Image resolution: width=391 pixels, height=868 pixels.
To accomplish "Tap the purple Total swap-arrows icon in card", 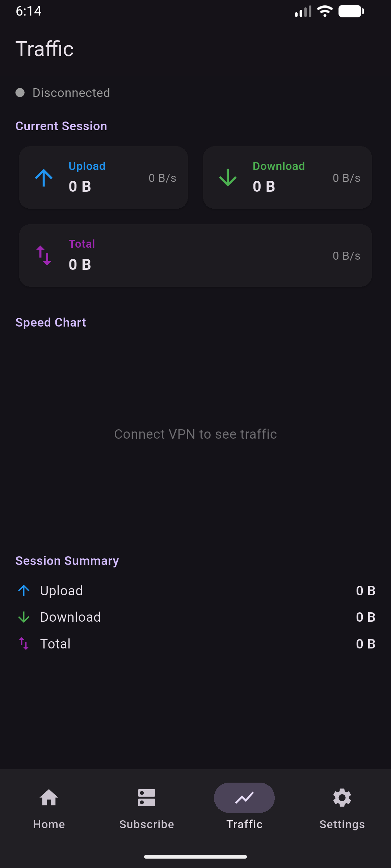I will (x=44, y=255).
